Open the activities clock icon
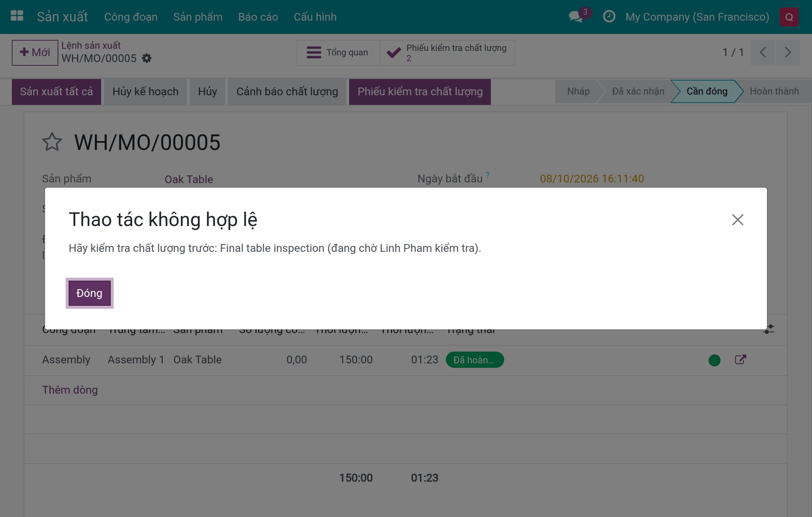Screen dimensions: 812x517 click(x=609, y=17)
